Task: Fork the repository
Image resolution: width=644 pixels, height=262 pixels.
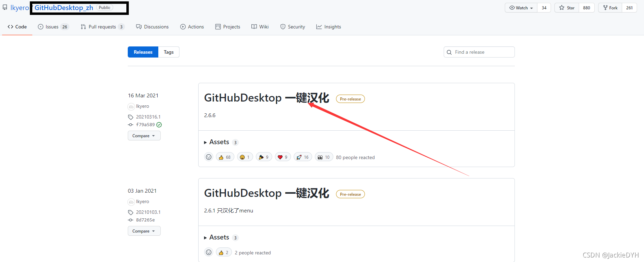Action: [x=610, y=8]
